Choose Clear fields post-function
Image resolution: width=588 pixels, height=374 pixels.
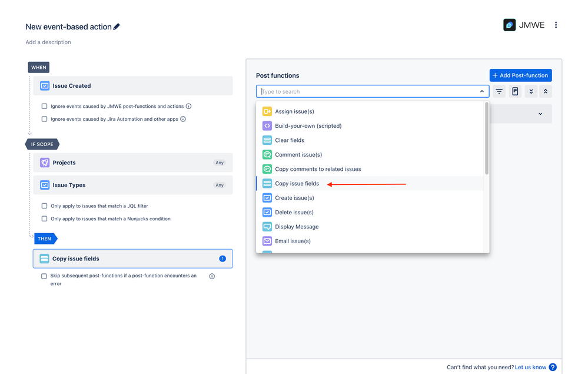click(370, 140)
